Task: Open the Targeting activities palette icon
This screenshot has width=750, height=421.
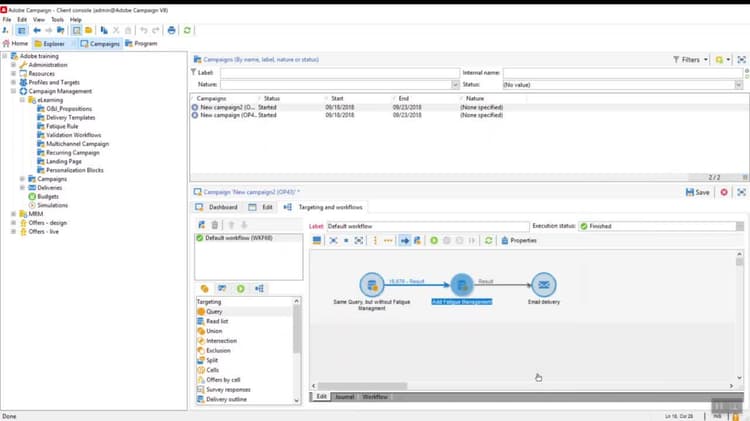Action: 204,288
